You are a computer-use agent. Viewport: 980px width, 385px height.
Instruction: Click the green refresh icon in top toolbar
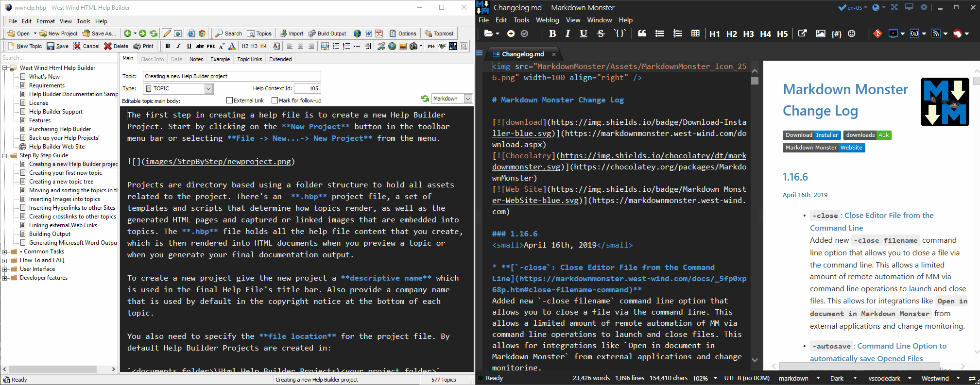[154, 33]
